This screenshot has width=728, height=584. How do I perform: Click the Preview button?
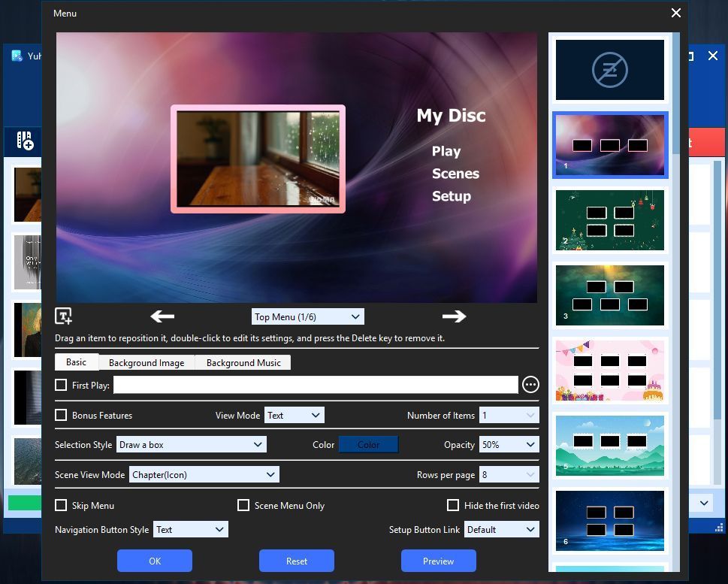[438, 561]
